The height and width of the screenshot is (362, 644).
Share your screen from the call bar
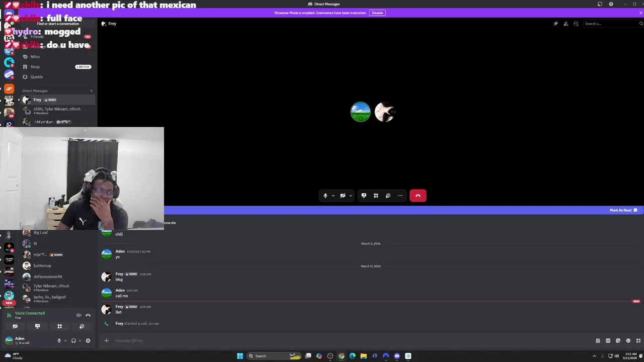(x=364, y=196)
